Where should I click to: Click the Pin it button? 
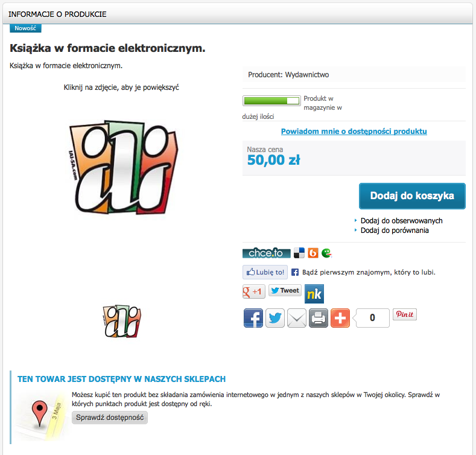coord(405,314)
